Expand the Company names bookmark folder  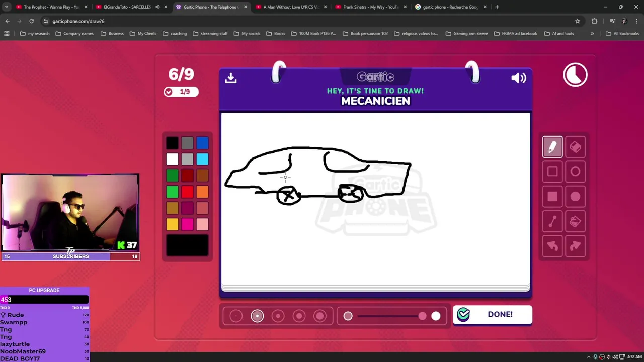coord(74,34)
